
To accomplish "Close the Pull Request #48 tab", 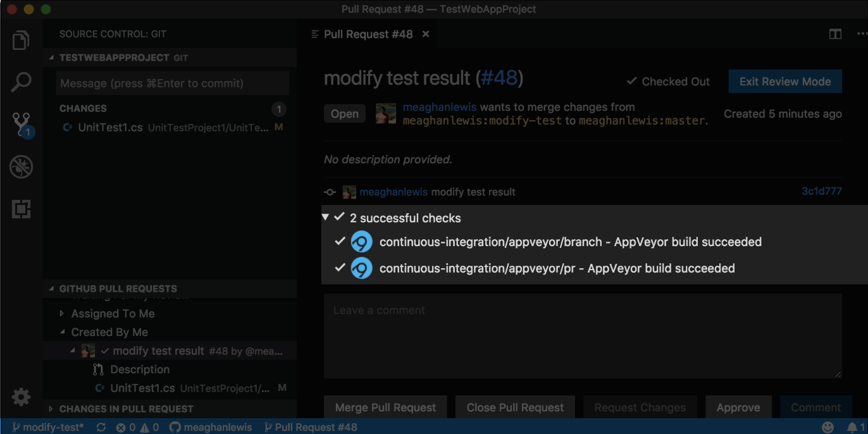I will (x=426, y=34).
